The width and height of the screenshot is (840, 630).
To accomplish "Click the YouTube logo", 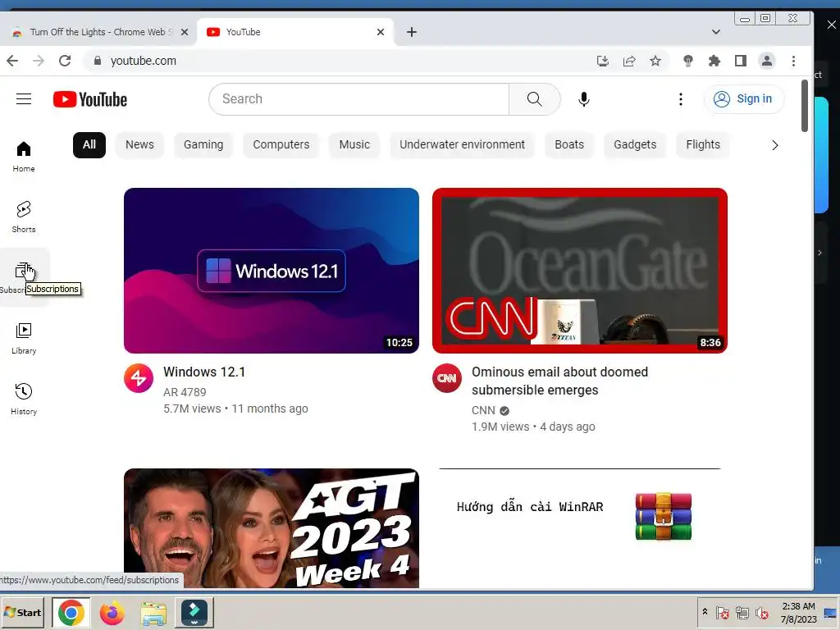I will [90, 99].
